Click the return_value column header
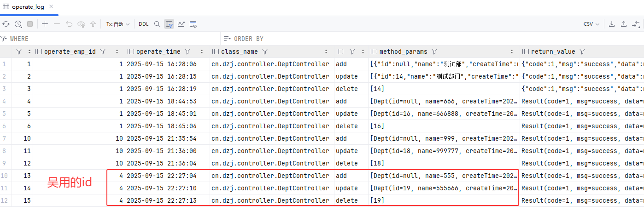644x211 pixels. coord(553,51)
